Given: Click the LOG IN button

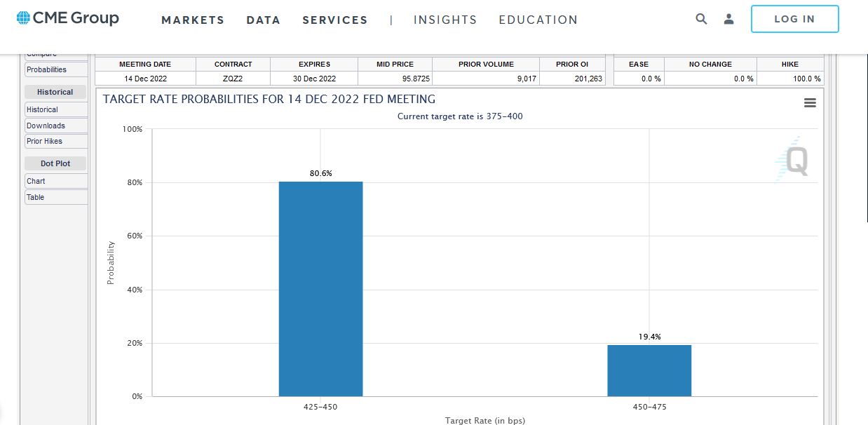Looking at the screenshot, I should point(794,19).
